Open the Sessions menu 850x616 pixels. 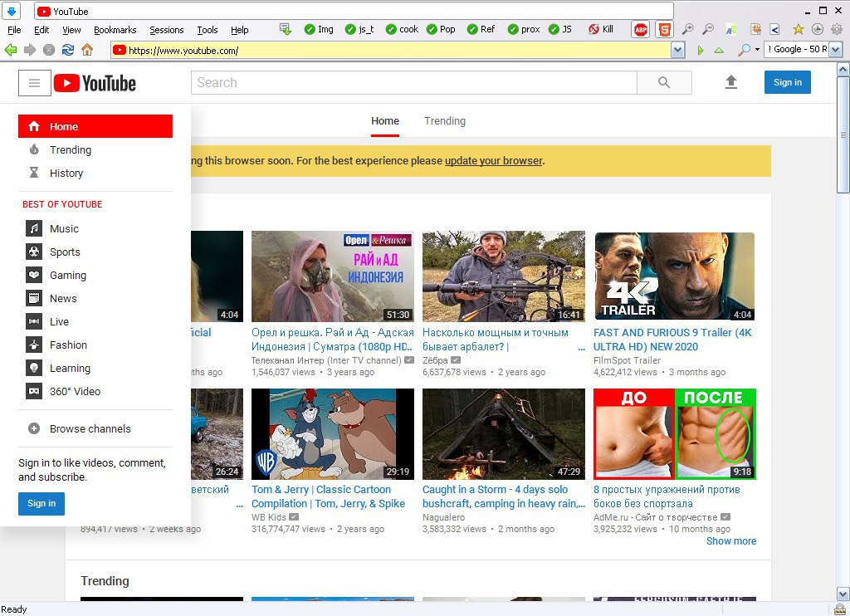click(166, 30)
